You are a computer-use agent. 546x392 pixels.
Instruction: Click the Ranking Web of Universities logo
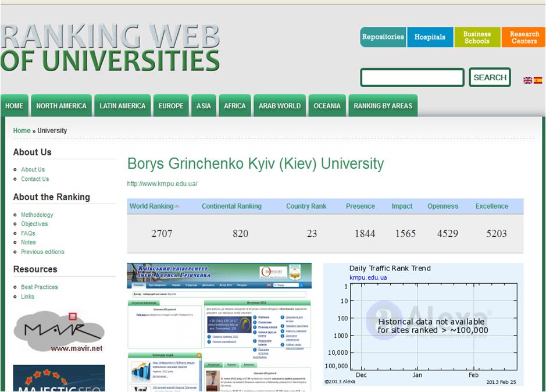(110, 48)
